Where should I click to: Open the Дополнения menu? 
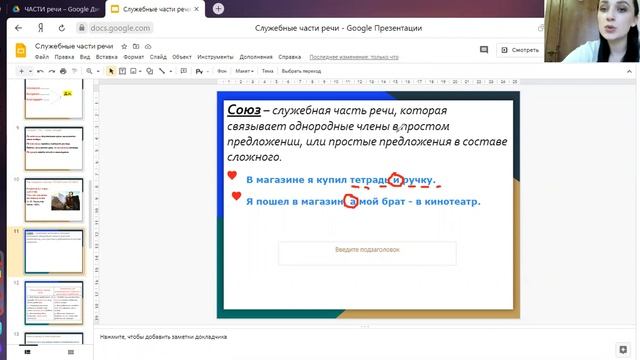click(x=256, y=57)
